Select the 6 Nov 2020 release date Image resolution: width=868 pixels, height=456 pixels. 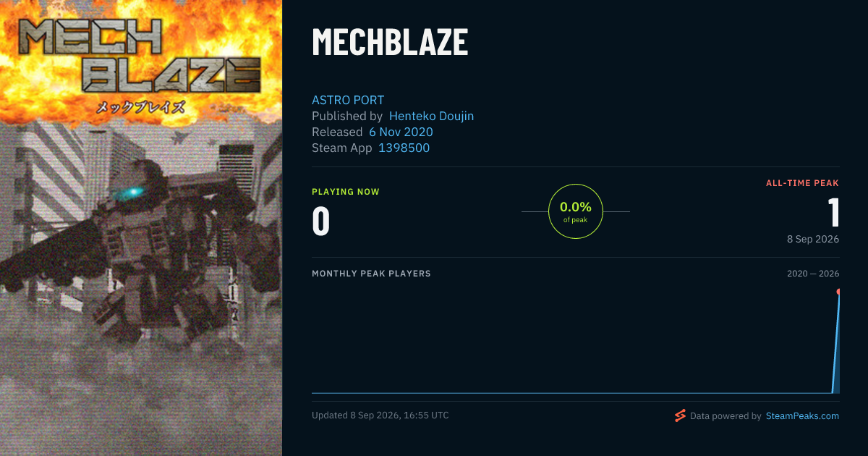pyautogui.click(x=401, y=132)
